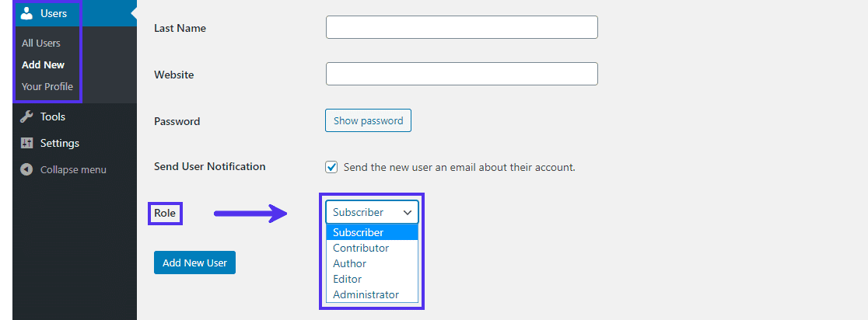Click into the Website input field
This screenshot has height=320, width=868.
pos(461,75)
